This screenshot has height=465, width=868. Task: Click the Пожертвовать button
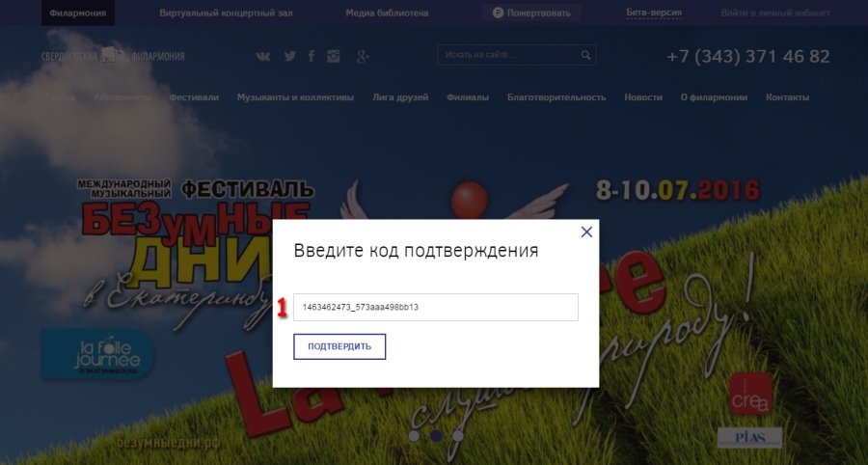(530, 13)
